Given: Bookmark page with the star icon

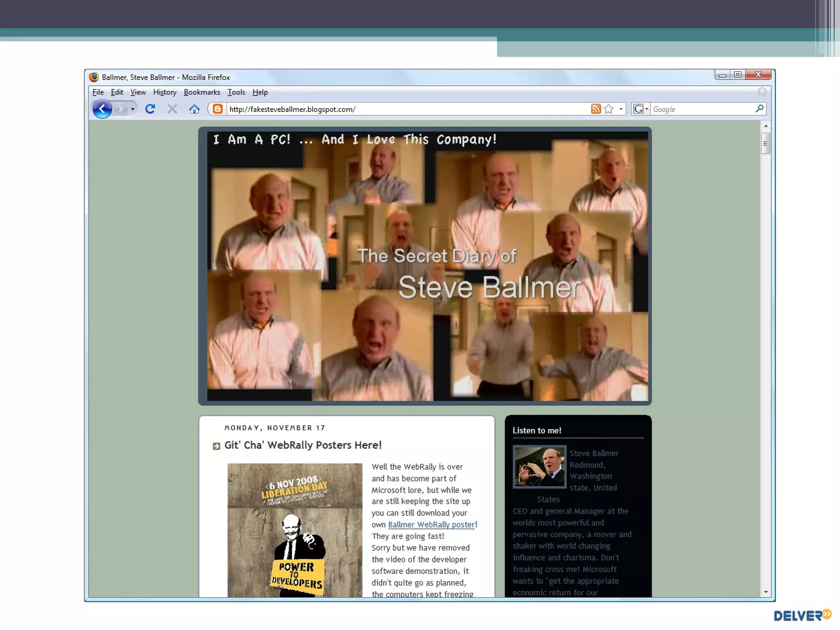Looking at the screenshot, I should pyautogui.click(x=609, y=109).
